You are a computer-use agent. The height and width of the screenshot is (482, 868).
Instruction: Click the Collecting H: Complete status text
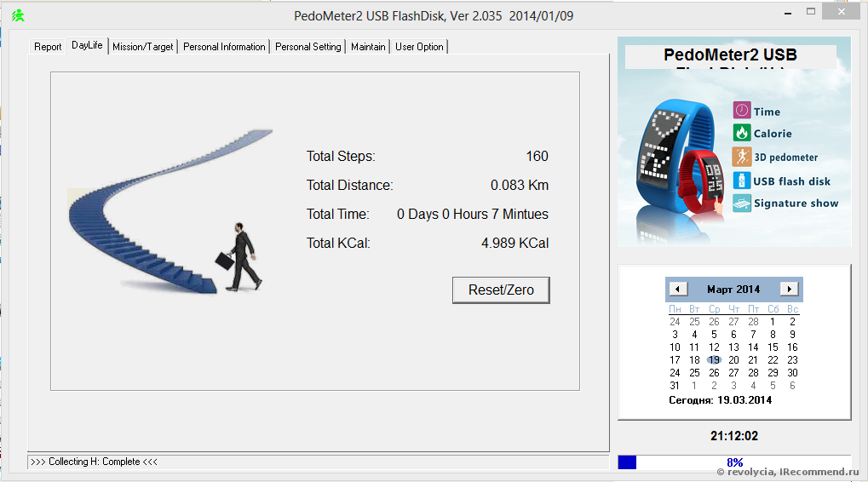(x=94, y=462)
